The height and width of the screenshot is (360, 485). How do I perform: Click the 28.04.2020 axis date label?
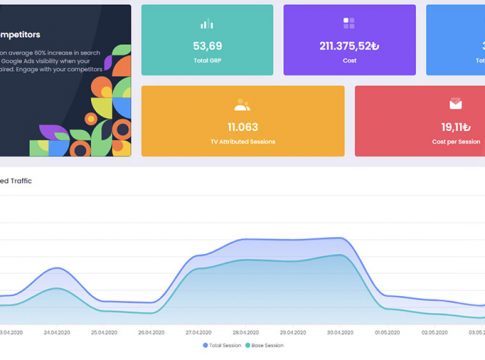(246, 332)
